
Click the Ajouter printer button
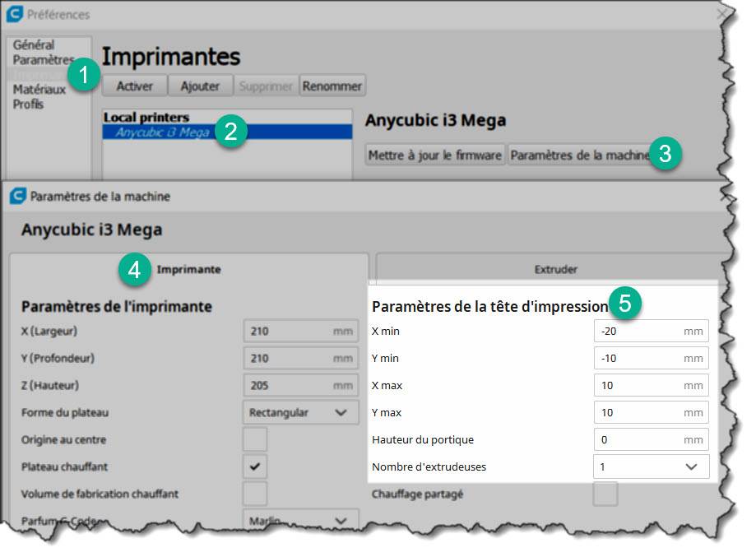200,86
